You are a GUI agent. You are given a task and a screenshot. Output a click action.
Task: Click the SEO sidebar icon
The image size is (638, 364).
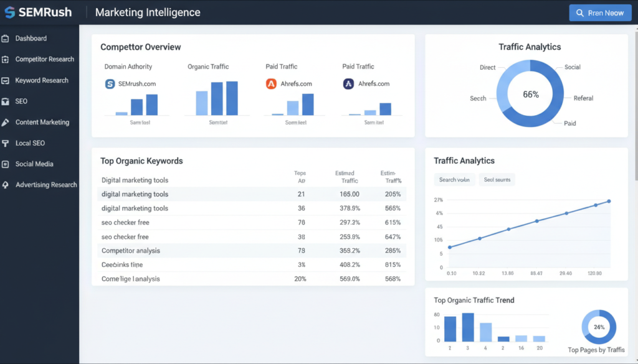7,101
